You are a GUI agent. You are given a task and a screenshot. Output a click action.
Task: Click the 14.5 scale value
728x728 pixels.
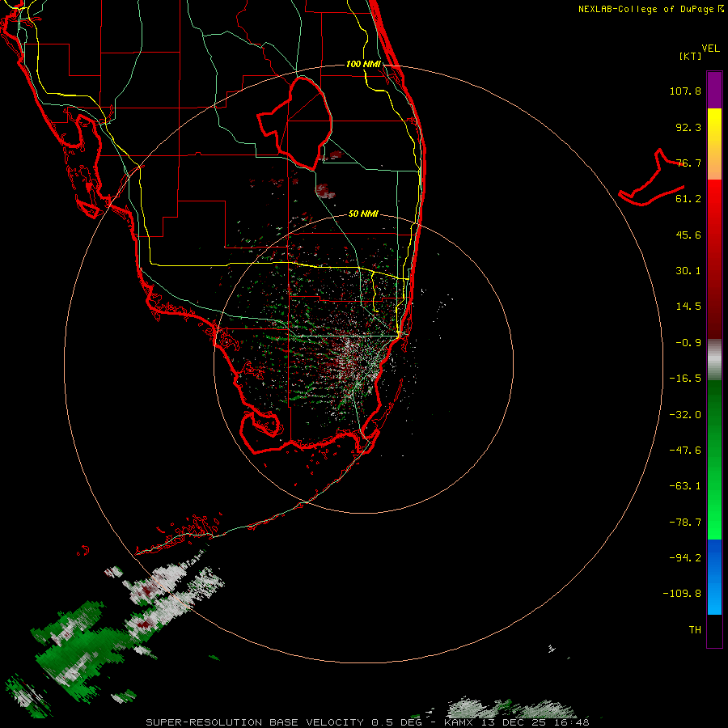(688, 307)
